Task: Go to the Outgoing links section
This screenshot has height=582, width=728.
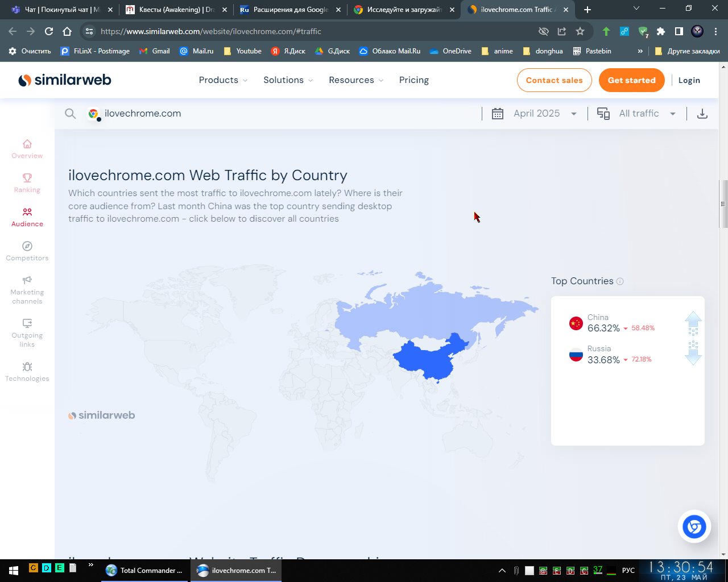Action: click(x=27, y=333)
